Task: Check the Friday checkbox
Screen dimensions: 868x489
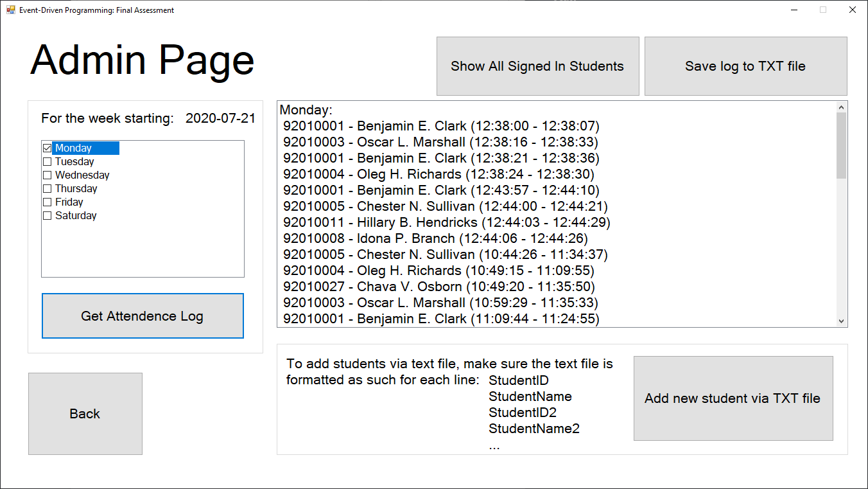Action: point(47,202)
